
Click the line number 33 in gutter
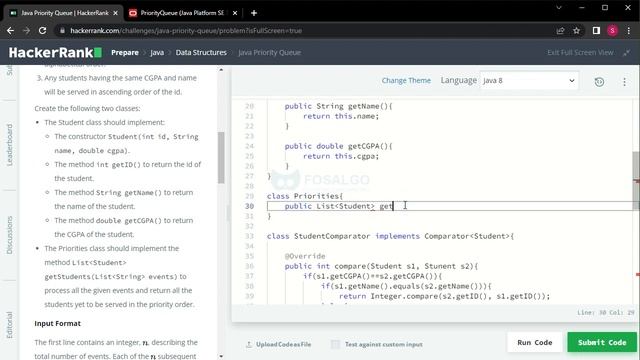[249, 236]
